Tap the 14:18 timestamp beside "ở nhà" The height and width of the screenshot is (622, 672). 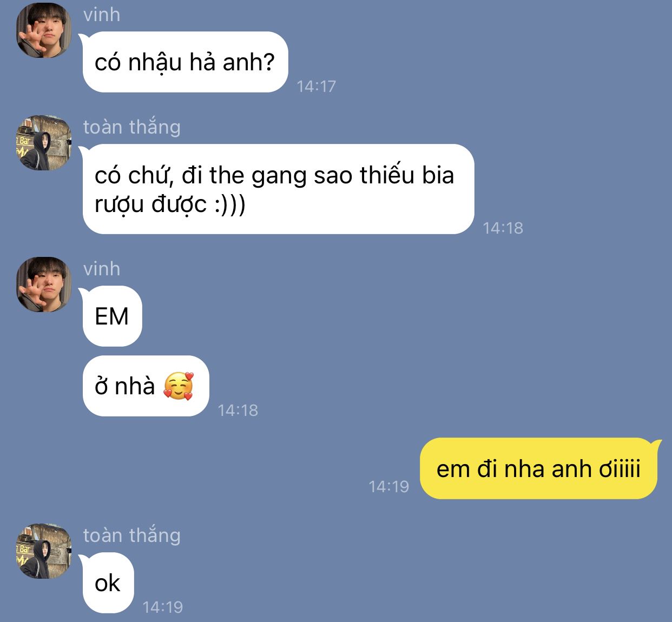pyautogui.click(x=238, y=410)
